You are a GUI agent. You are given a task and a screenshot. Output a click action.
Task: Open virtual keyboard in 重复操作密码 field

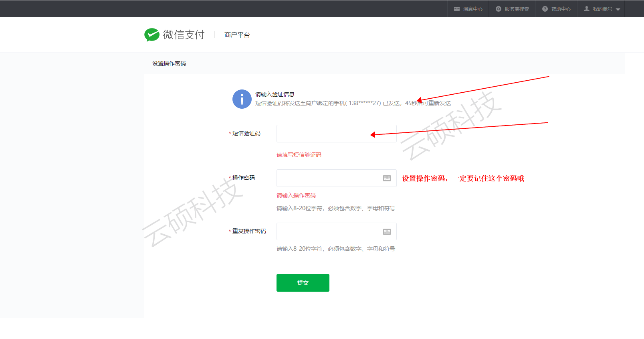pyautogui.click(x=387, y=231)
